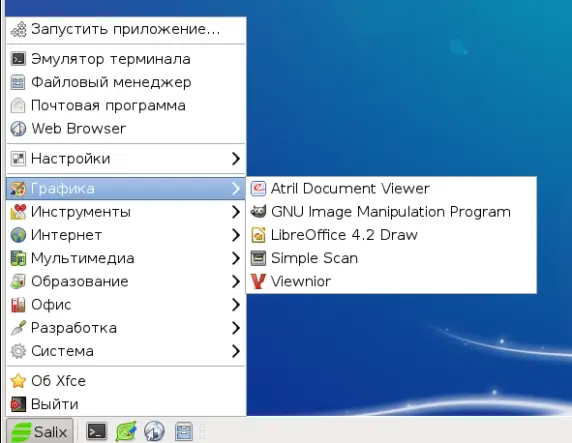Expand the Инструменты submenu arrow
Screen dimensions: 572x443
click(236, 212)
